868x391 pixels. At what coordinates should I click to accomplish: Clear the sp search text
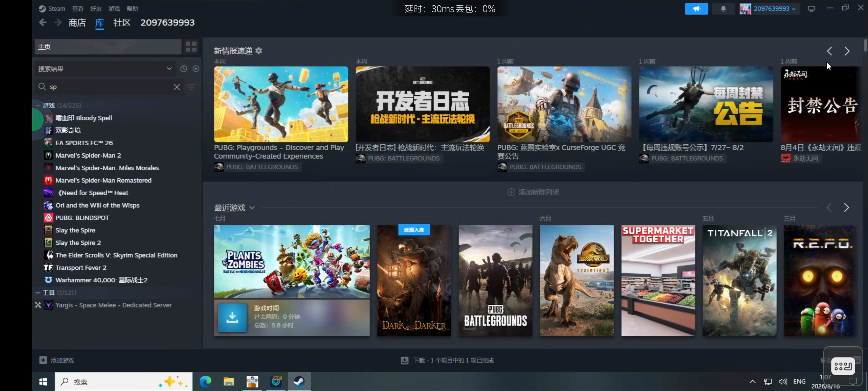tap(177, 87)
